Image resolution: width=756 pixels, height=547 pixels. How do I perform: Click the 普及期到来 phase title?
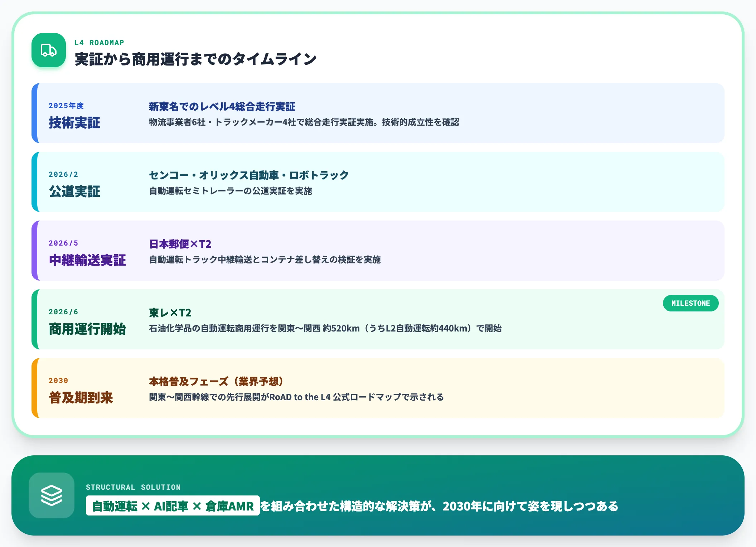pyautogui.click(x=81, y=398)
